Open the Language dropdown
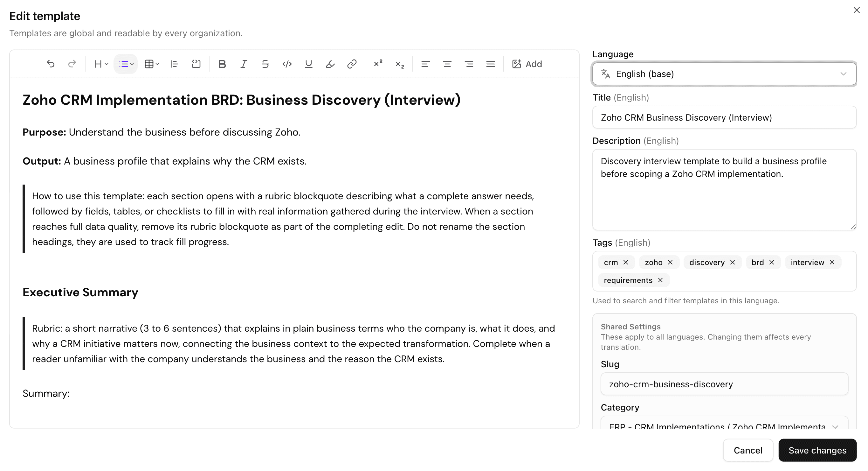The height and width of the screenshot is (471, 868). (725, 74)
